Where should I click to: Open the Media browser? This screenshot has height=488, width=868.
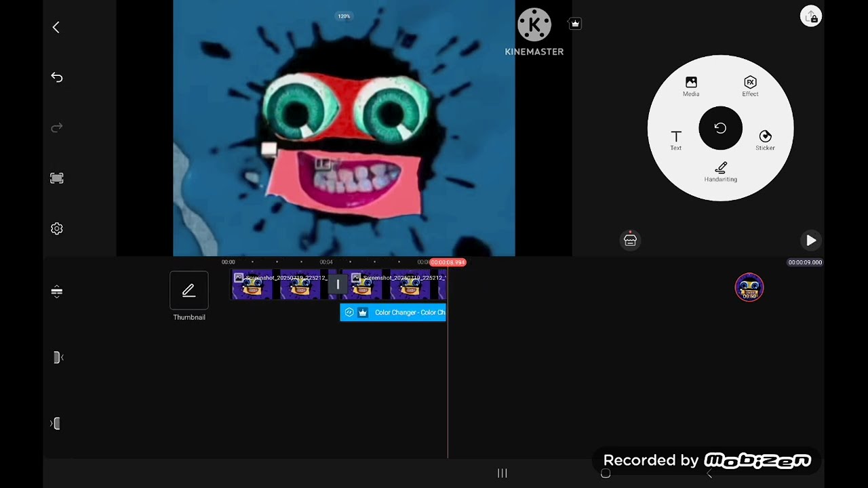pos(691,87)
